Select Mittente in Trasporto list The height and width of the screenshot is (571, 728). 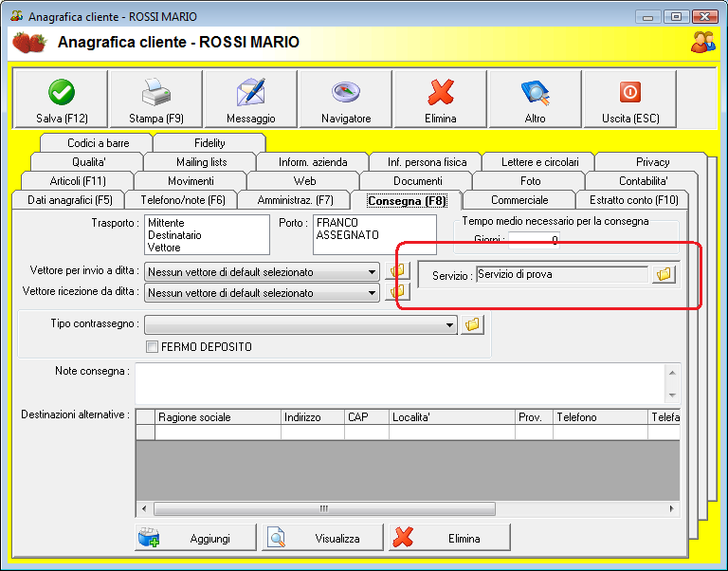[x=166, y=223]
